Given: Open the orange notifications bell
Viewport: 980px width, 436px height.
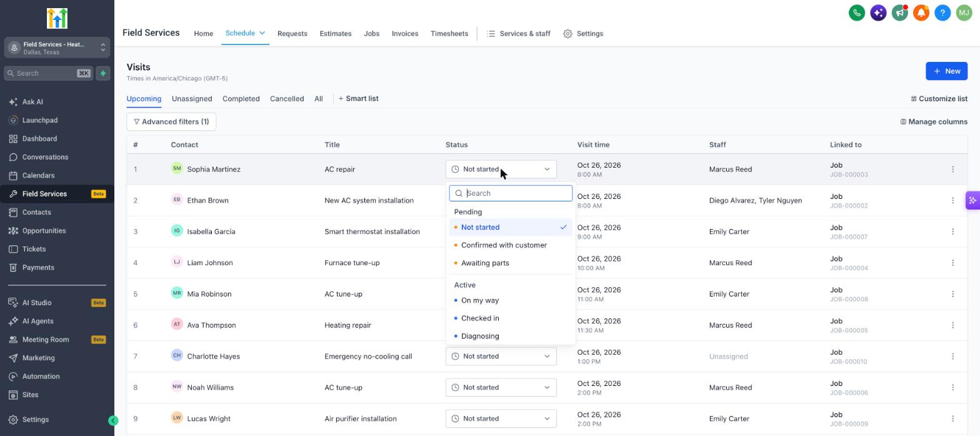Looking at the screenshot, I should [x=921, y=13].
